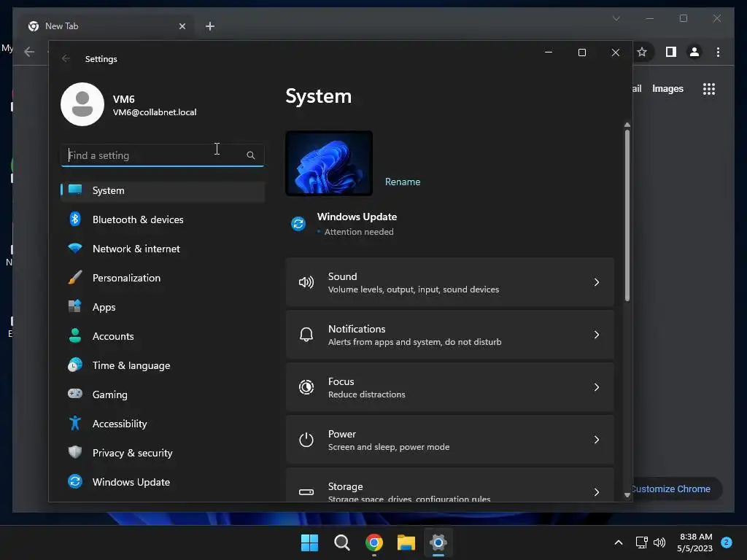Viewport: 747px width, 560px height.
Task: Click the System monitor icon in sidebar
Action: pos(75,190)
